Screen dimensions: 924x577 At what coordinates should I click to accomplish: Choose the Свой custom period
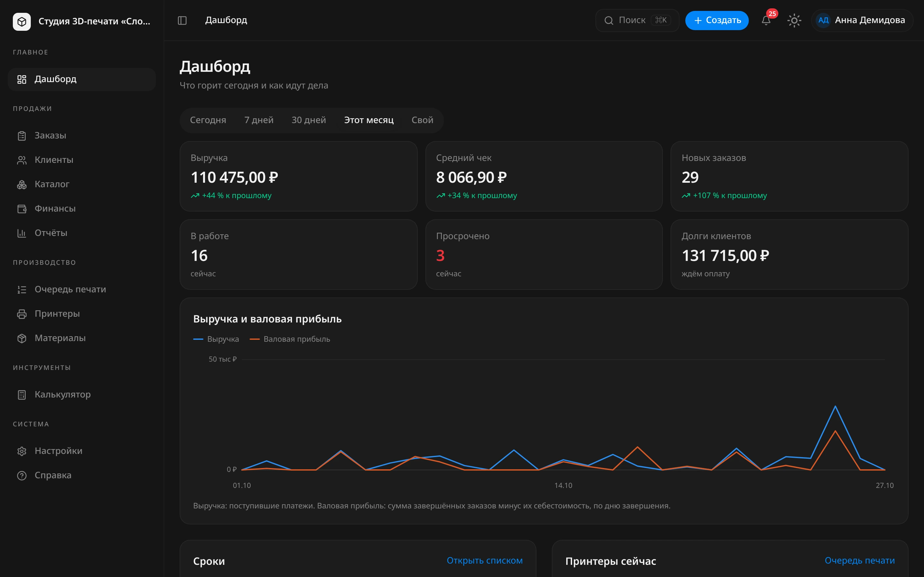pyautogui.click(x=422, y=120)
